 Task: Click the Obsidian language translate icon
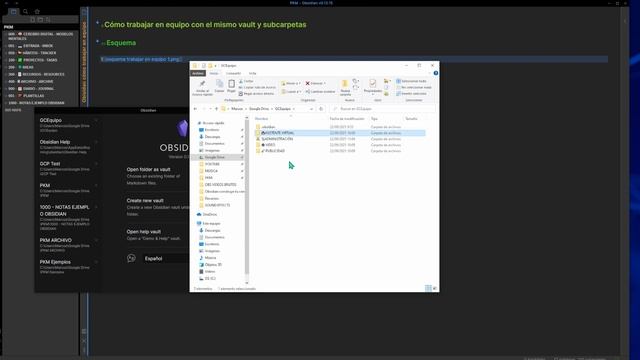131,258
